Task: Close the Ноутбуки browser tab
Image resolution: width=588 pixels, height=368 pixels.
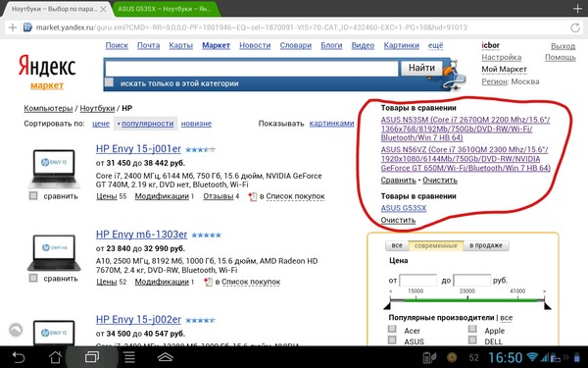Action: click(104, 9)
